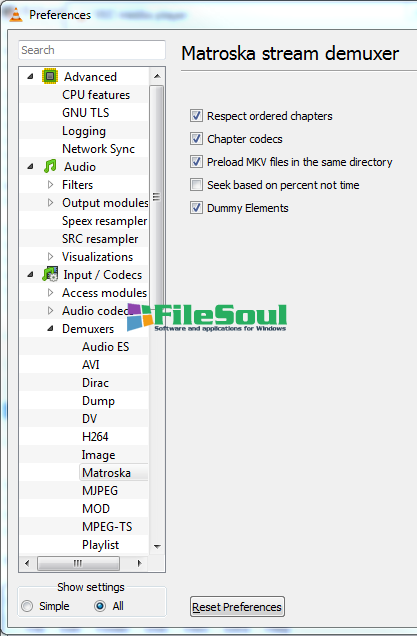Expand the Audio Filters tree node
Screen dimensions: 417x636
pos(50,185)
